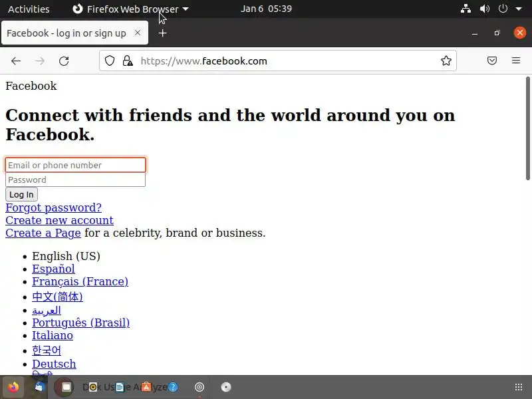The height and width of the screenshot is (399, 532).
Task: Expand the Firefox Web Browser app menu
Action: click(x=130, y=9)
